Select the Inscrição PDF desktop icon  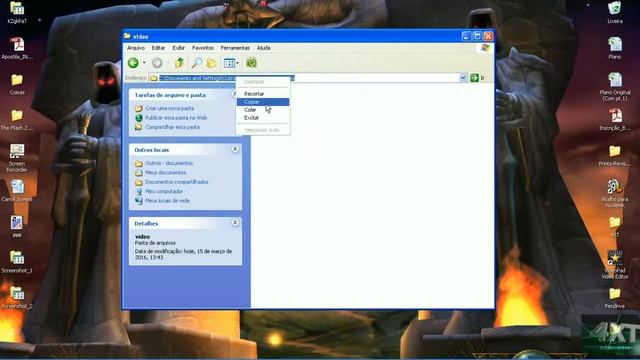(x=615, y=120)
